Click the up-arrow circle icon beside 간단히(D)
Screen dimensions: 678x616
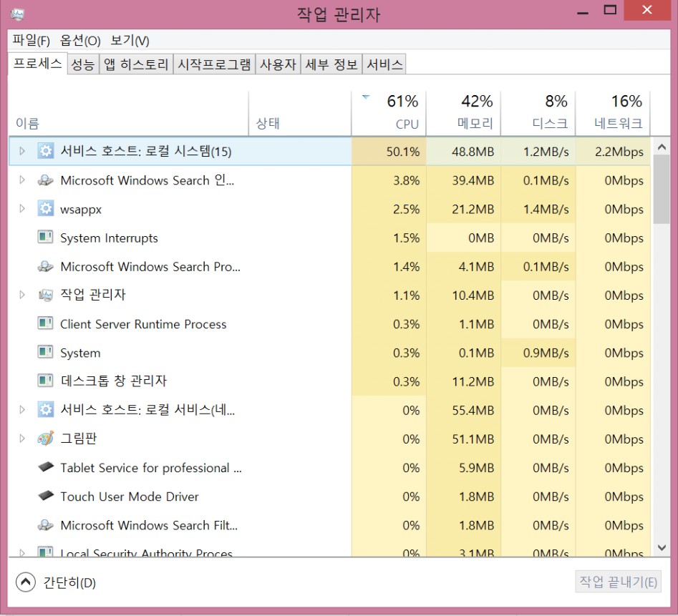[26, 582]
